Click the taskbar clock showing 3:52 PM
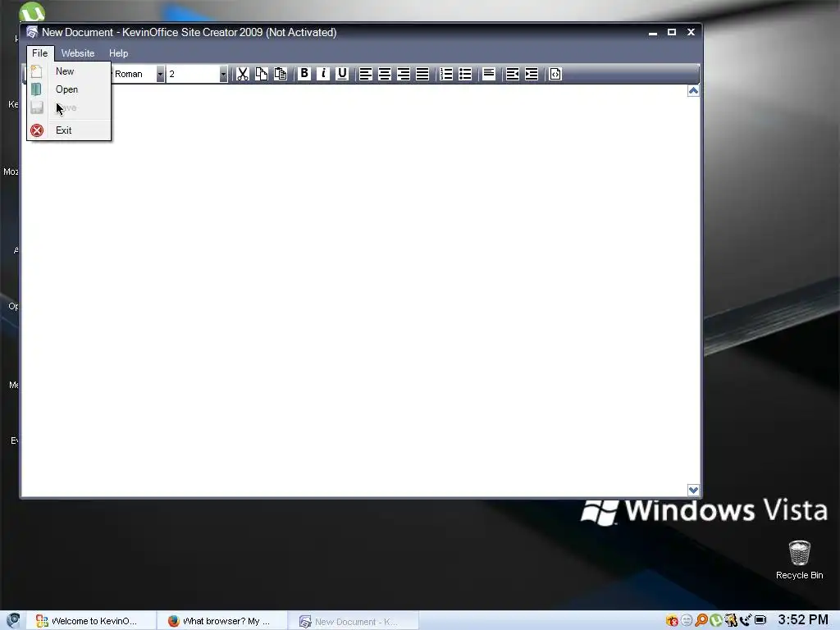Image resolution: width=840 pixels, height=630 pixels. tap(803, 620)
